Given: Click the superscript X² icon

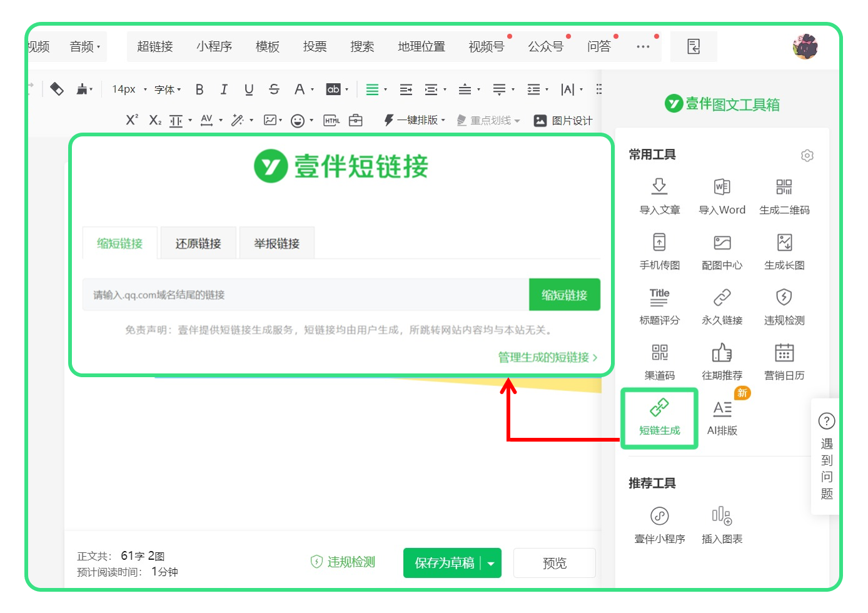Looking at the screenshot, I should 132,120.
